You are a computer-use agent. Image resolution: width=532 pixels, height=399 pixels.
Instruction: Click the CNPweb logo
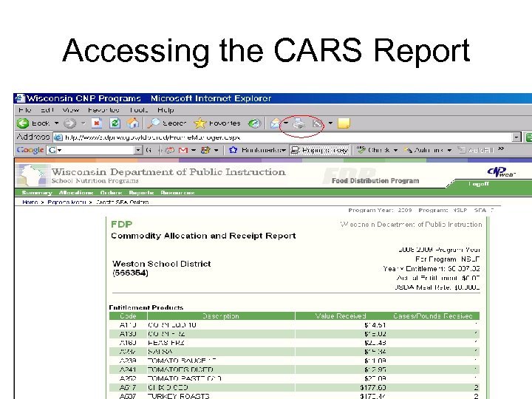501,172
